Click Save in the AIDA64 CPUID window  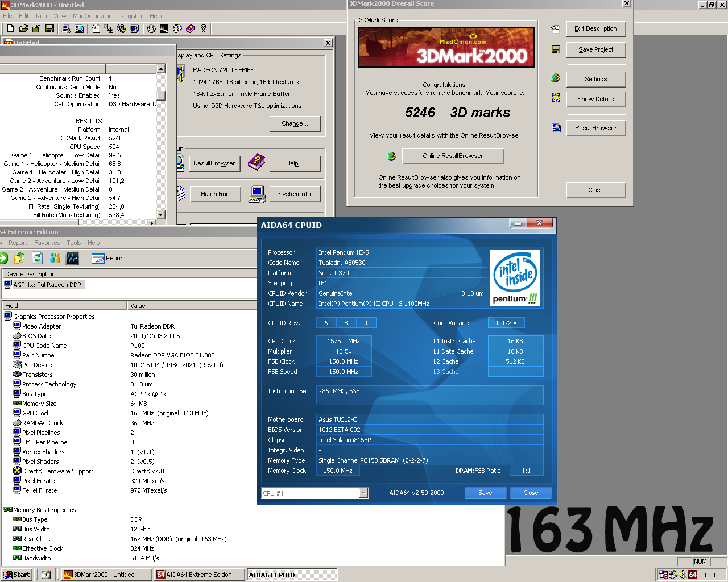tap(485, 493)
